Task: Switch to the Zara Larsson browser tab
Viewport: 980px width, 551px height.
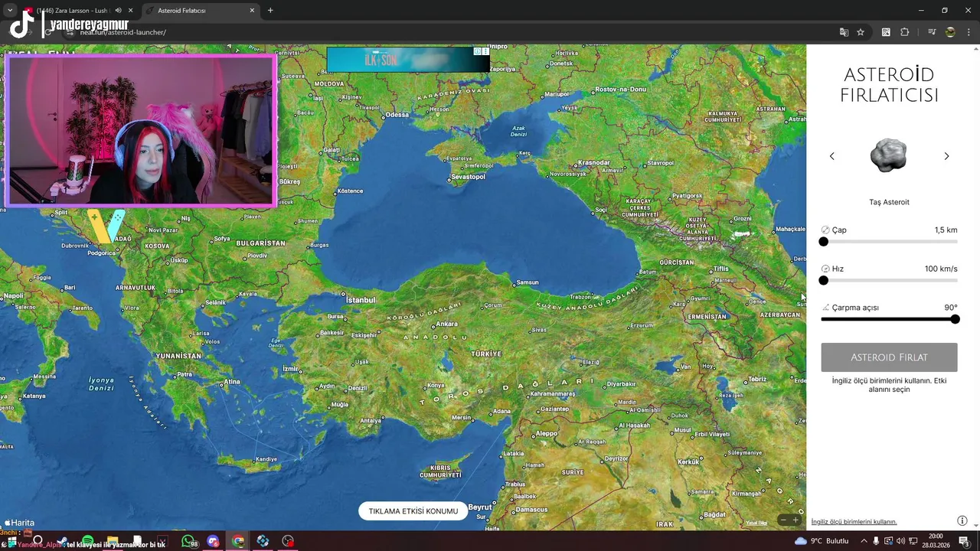Action: (x=77, y=11)
